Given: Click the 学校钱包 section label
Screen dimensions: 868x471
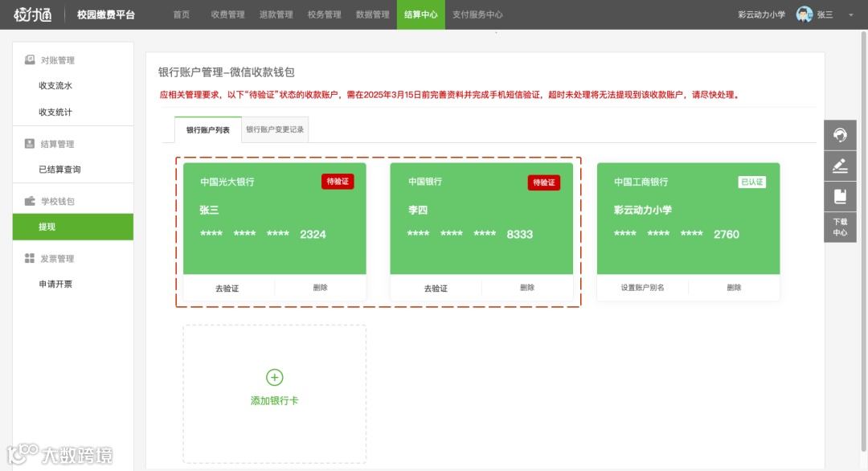Looking at the screenshot, I should [x=58, y=202].
